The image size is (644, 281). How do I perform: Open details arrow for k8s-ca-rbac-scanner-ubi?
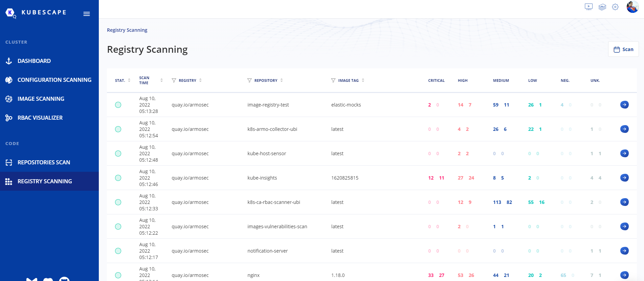[x=624, y=202]
